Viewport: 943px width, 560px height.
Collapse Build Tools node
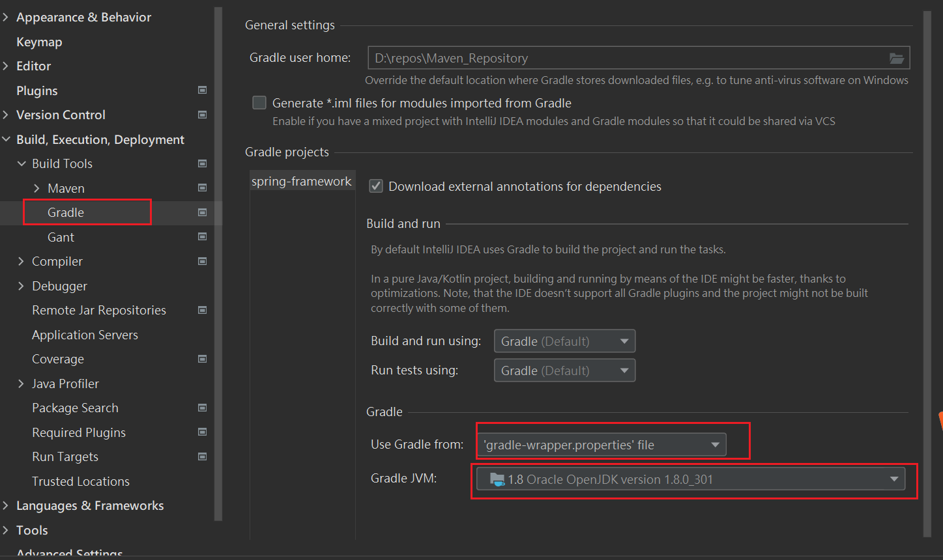[x=22, y=163]
